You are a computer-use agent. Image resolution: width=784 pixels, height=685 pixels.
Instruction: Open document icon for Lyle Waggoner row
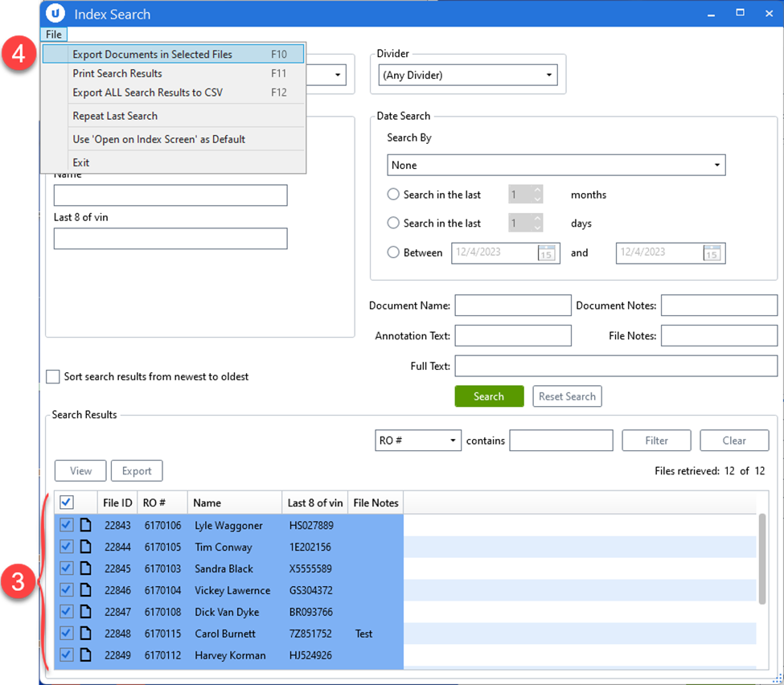86,524
